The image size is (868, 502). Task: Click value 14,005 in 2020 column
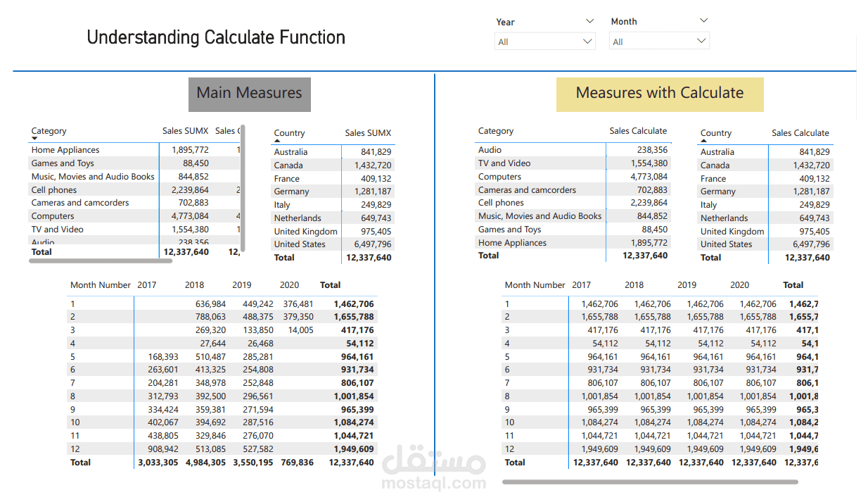tap(301, 330)
